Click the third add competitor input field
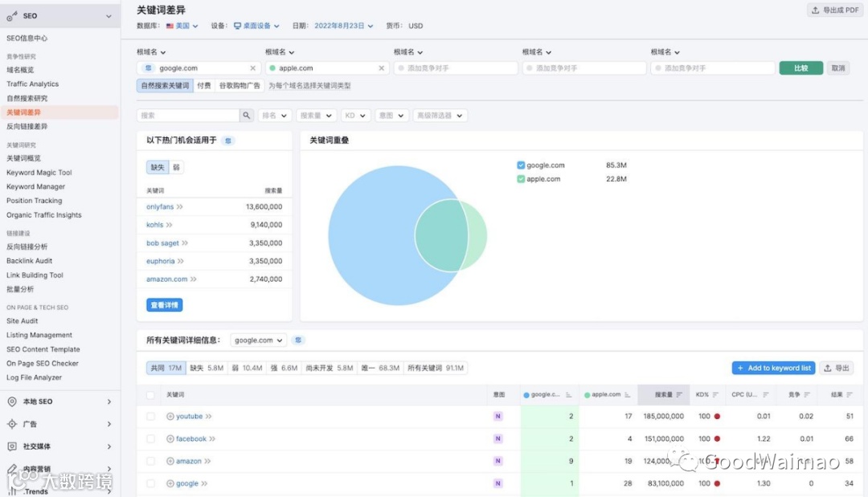Screen dimensions: 868x497 (712, 68)
